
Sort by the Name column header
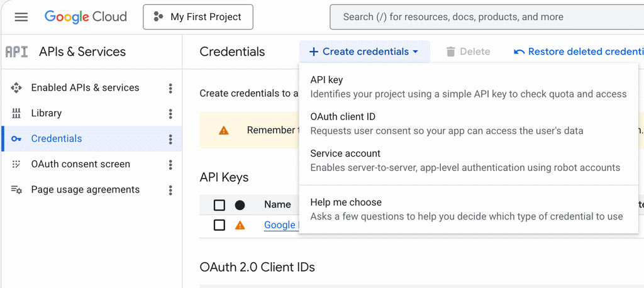pyautogui.click(x=277, y=204)
